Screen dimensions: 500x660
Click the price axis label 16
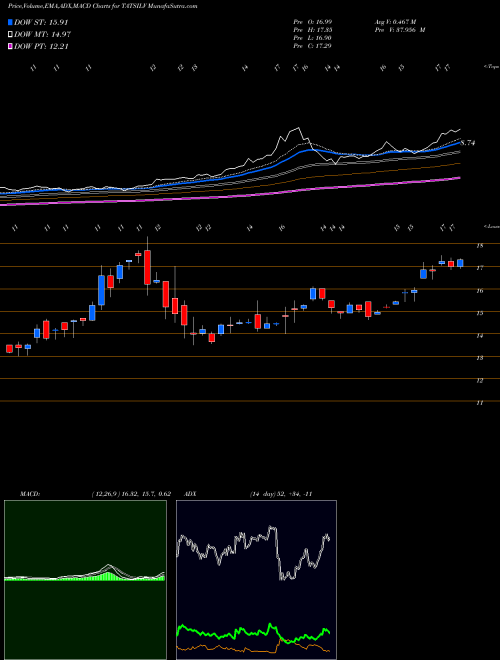pos(479,291)
